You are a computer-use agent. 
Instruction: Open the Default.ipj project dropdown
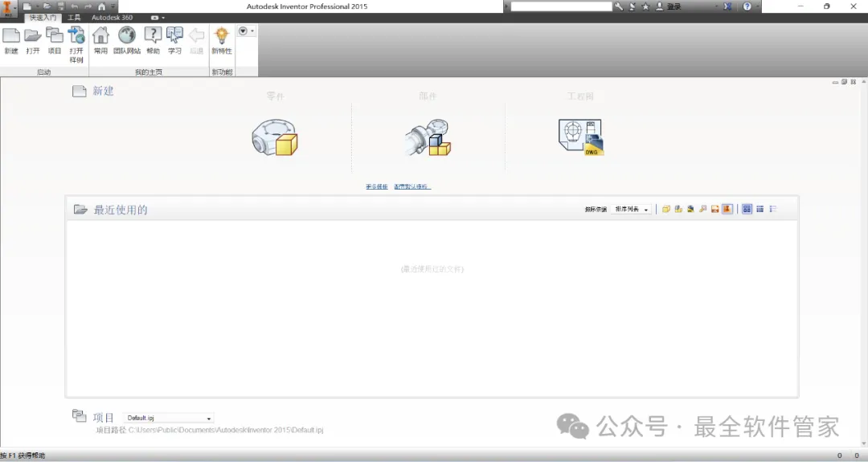[168, 419]
